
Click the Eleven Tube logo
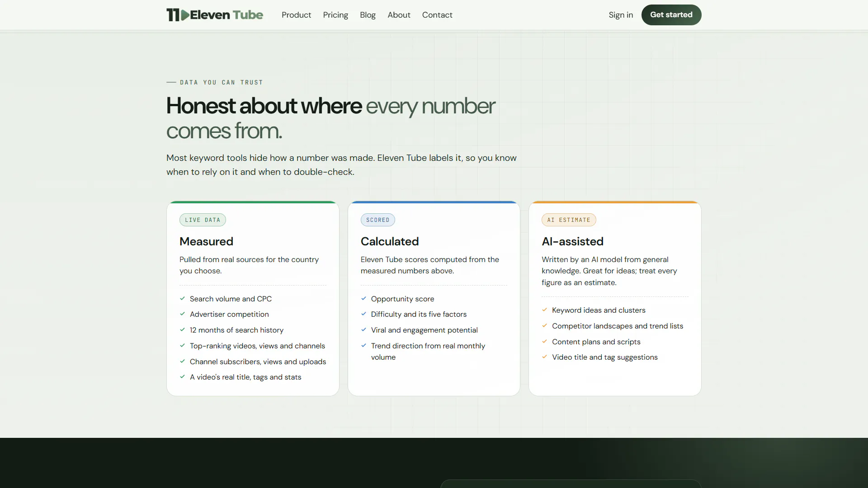pos(215,15)
